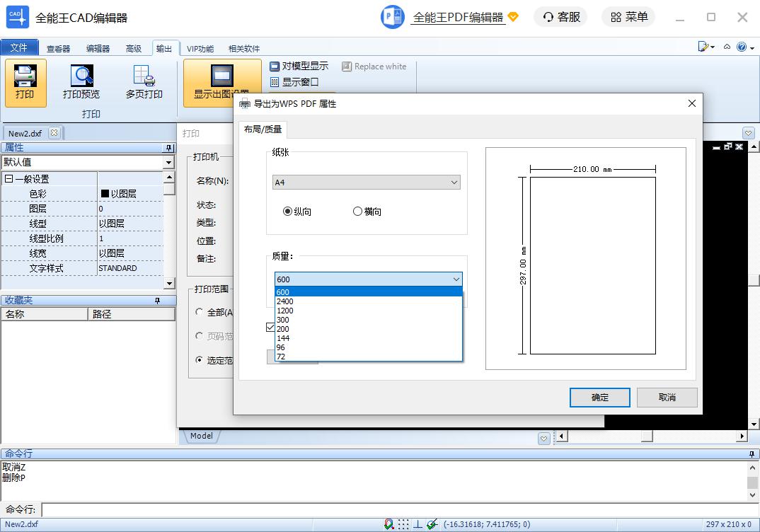The width and height of the screenshot is (760, 532).
Task: Click the 打印 (Print) ribbon icon
Action: point(25,82)
